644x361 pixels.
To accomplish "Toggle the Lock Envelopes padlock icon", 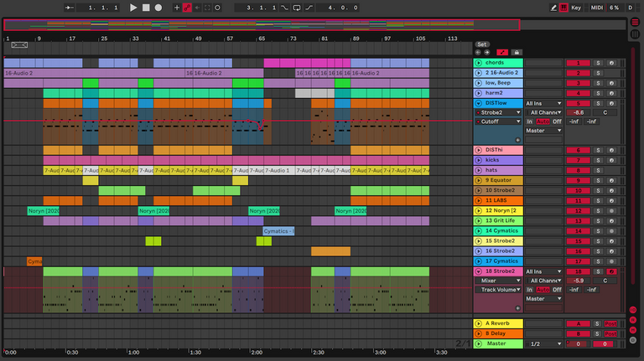I will (517, 53).
